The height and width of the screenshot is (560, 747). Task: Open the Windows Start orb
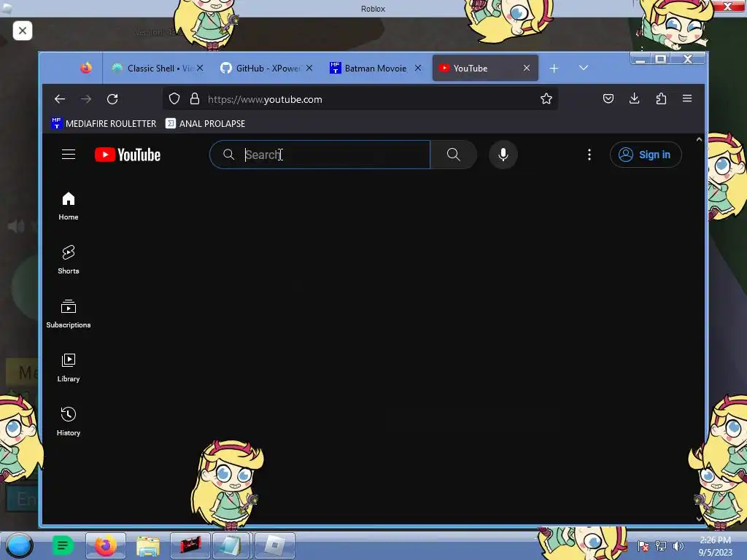click(19, 545)
